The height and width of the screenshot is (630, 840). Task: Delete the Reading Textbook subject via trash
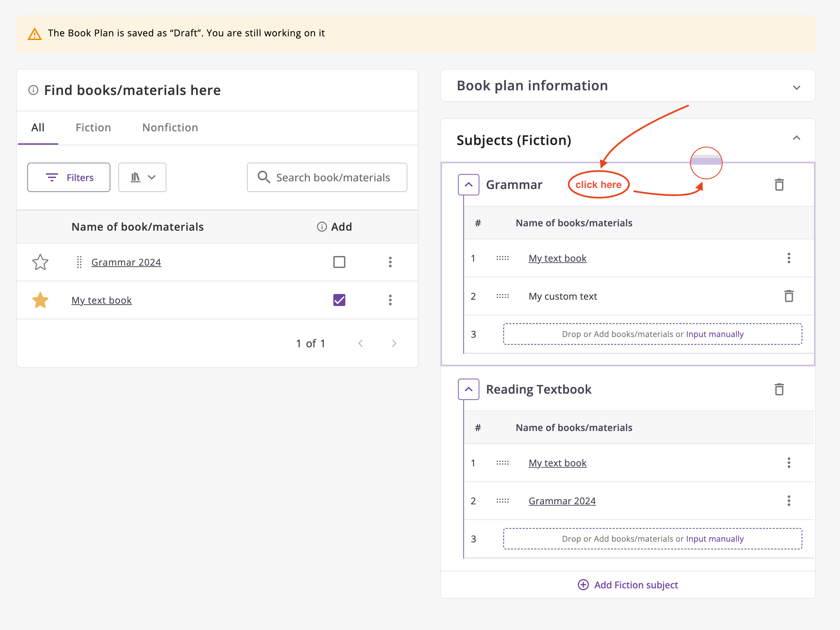(x=779, y=389)
